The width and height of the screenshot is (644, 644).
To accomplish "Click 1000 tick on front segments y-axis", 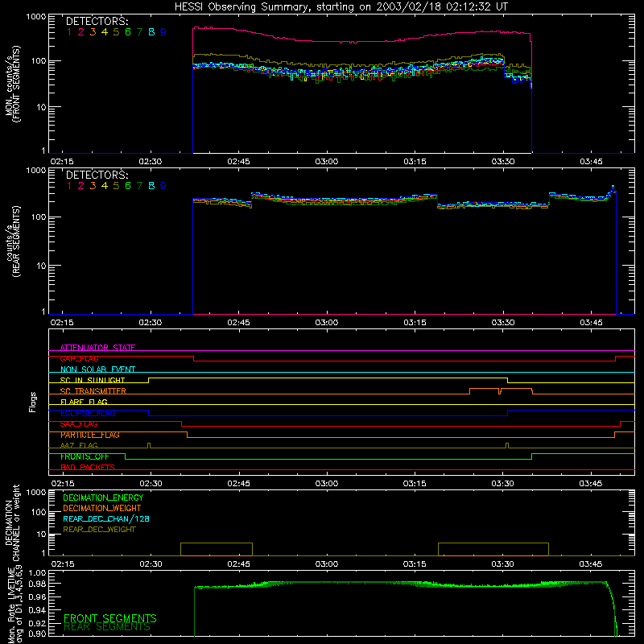I will 36,16.
